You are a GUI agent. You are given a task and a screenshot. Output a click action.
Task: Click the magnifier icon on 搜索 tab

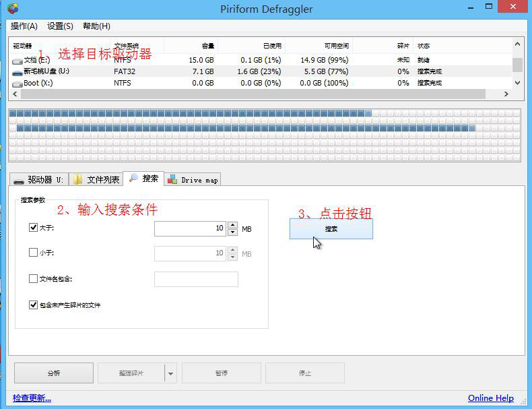134,178
